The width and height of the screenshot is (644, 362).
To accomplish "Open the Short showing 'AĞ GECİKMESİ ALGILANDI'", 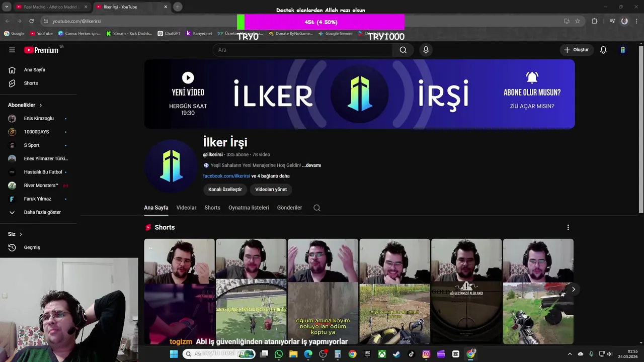I will click(x=466, y=292).
